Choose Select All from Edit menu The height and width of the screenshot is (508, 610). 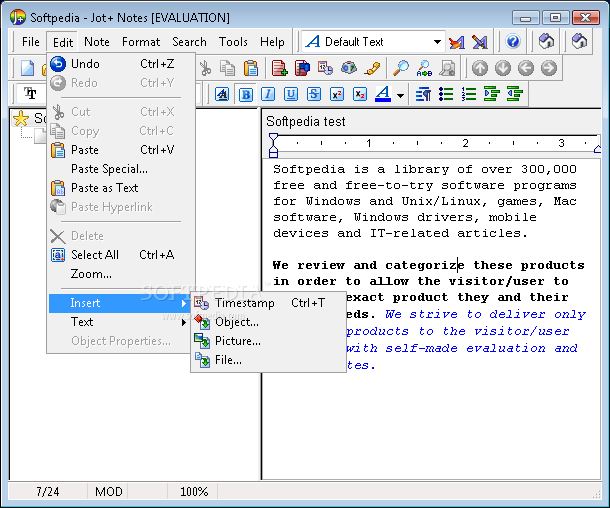(x=121, y=255)
